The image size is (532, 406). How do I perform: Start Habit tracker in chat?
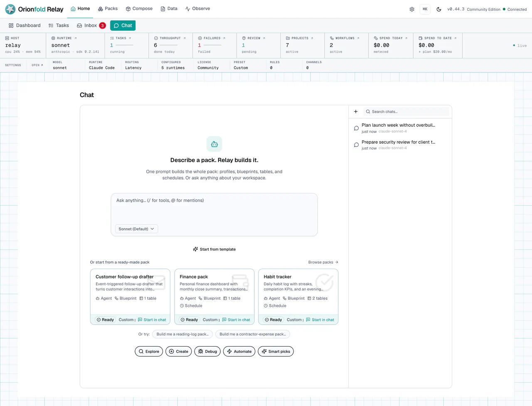[320, 320]
